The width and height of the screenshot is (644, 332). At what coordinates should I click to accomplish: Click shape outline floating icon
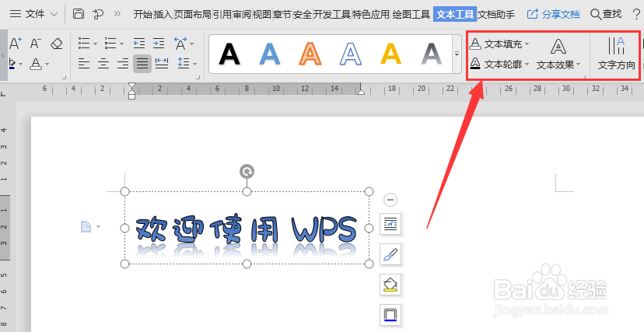(390, 315)
